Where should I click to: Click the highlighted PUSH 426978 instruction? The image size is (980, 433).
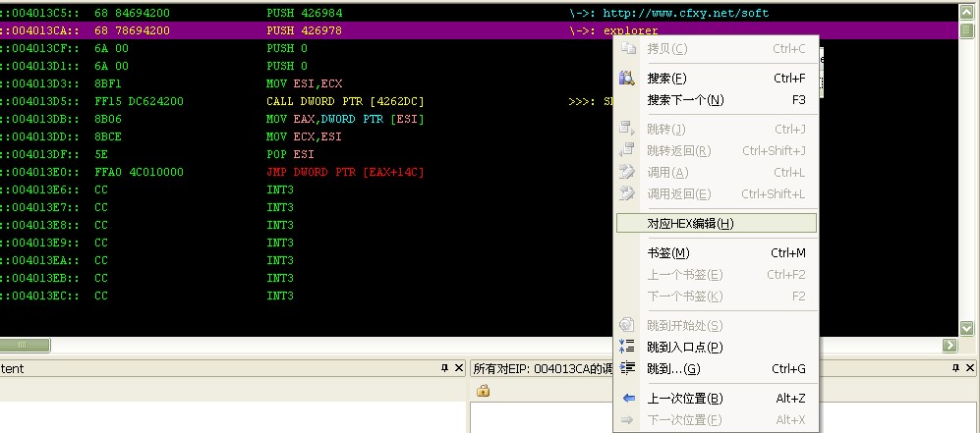[x=305, y=30]
